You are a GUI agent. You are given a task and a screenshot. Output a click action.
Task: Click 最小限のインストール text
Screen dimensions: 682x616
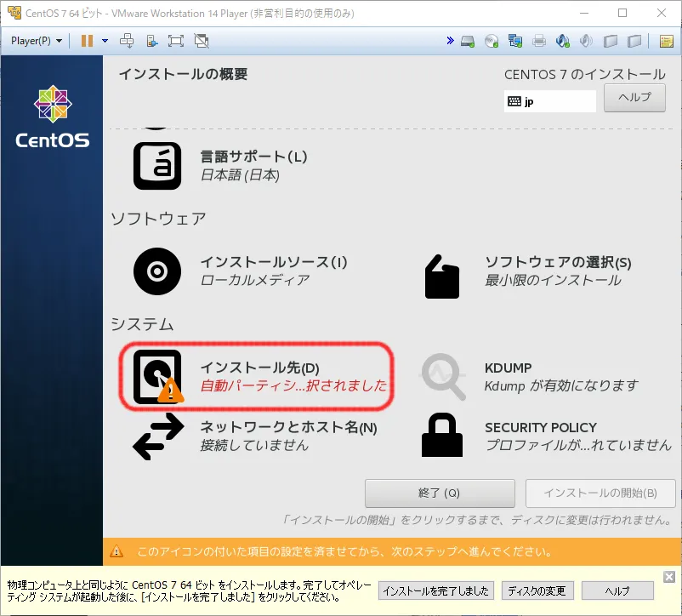coord(554,280)
